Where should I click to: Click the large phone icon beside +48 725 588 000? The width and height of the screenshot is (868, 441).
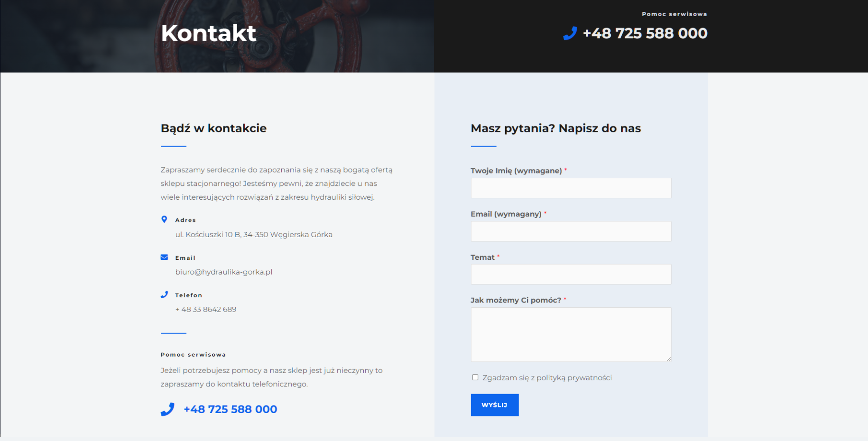point(167,409)
